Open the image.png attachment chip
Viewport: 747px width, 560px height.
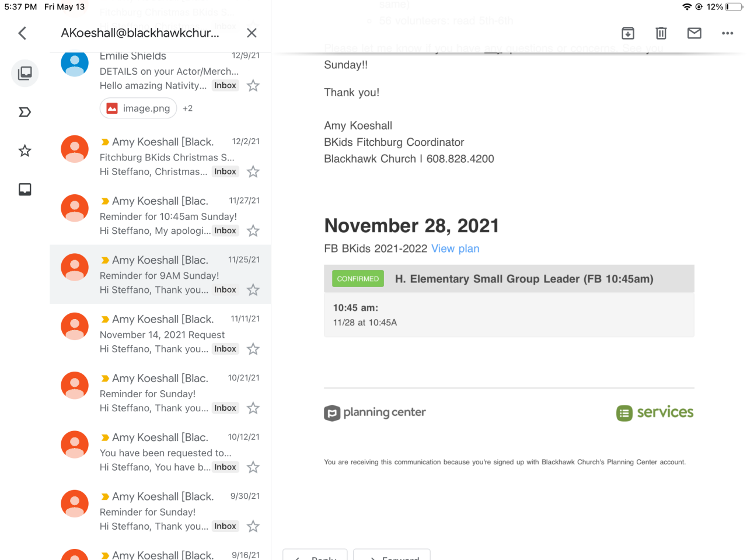click(138, 108)
